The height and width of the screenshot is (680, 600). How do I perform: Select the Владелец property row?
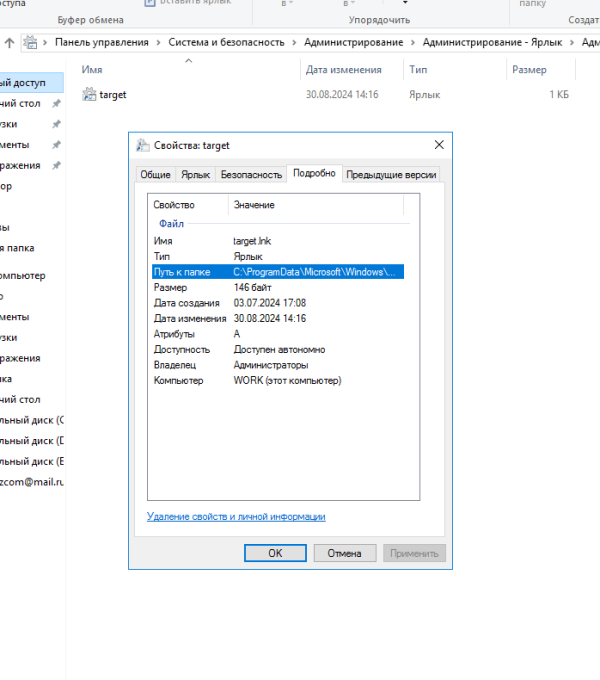[278, 365]
